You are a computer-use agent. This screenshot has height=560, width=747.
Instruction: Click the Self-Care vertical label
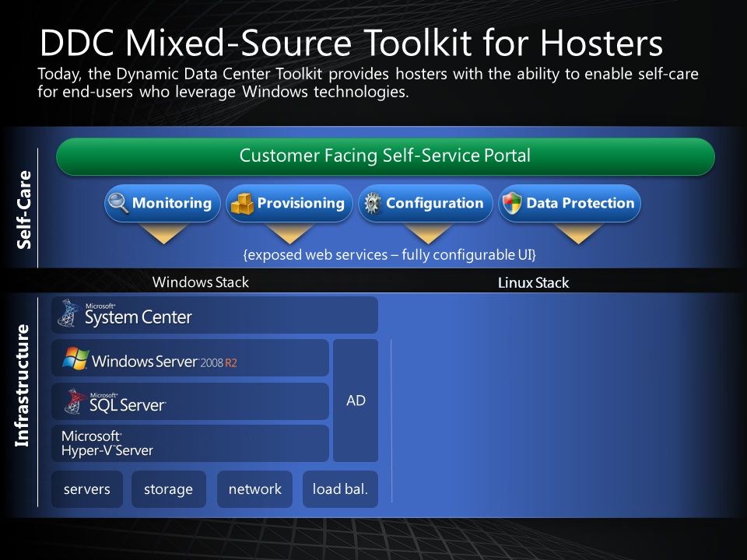24,209
